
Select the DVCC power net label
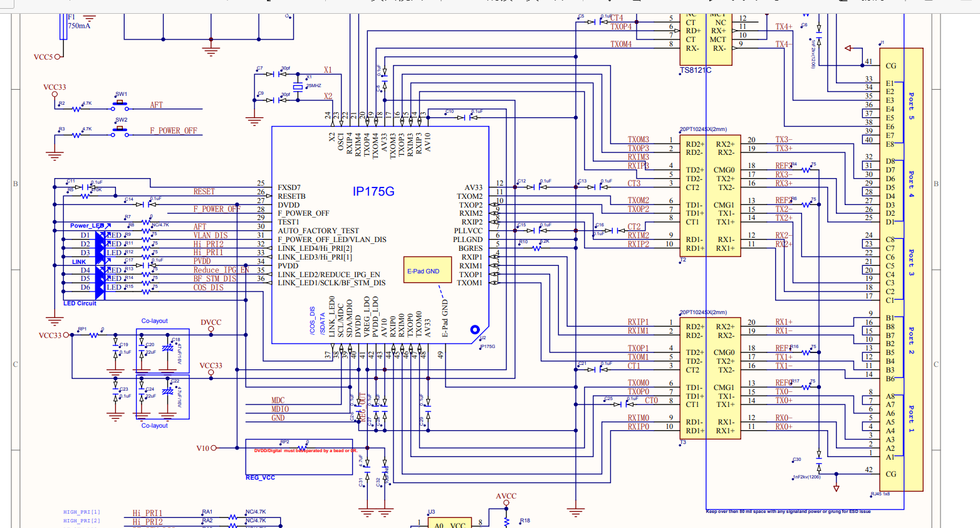211,322
